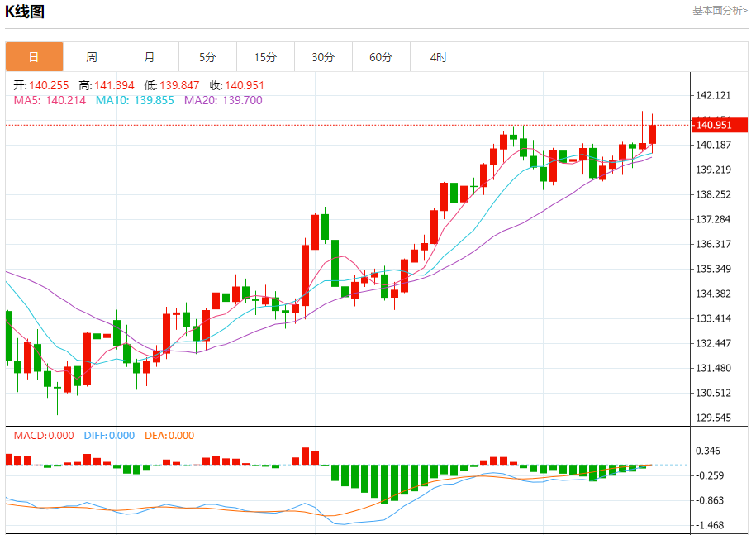
Task: Click the DEA:0.000 indicator label
Action: [x=169, y=436]
